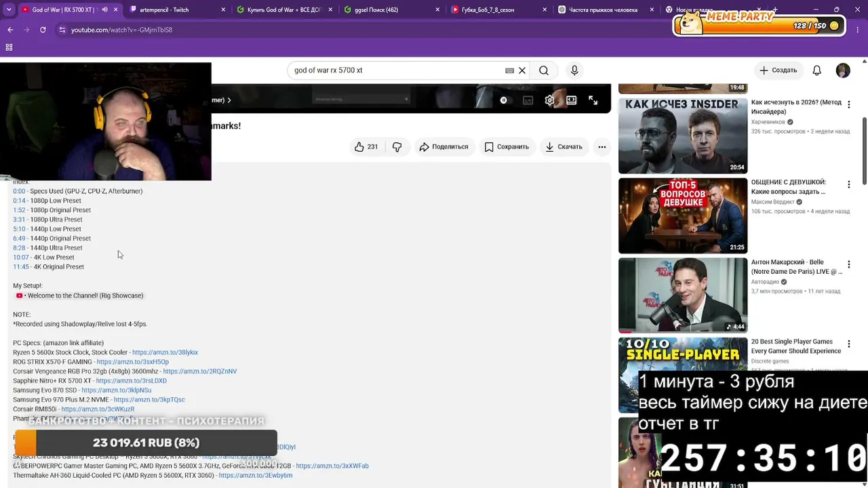
Task: Enter fullscreen video mode
Action: coord(593,100)
